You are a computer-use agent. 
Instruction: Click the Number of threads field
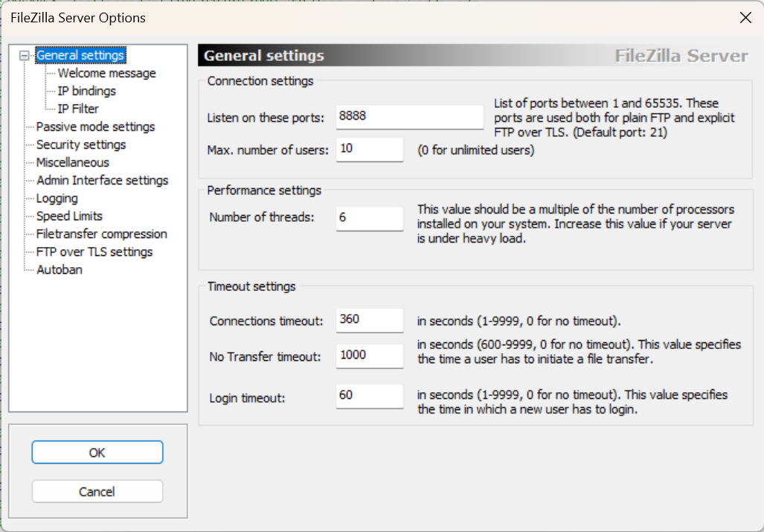(370, 218)
